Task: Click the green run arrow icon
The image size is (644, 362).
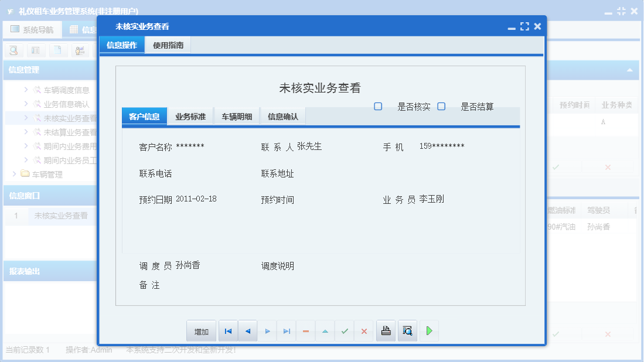Action: coord(429,331)
